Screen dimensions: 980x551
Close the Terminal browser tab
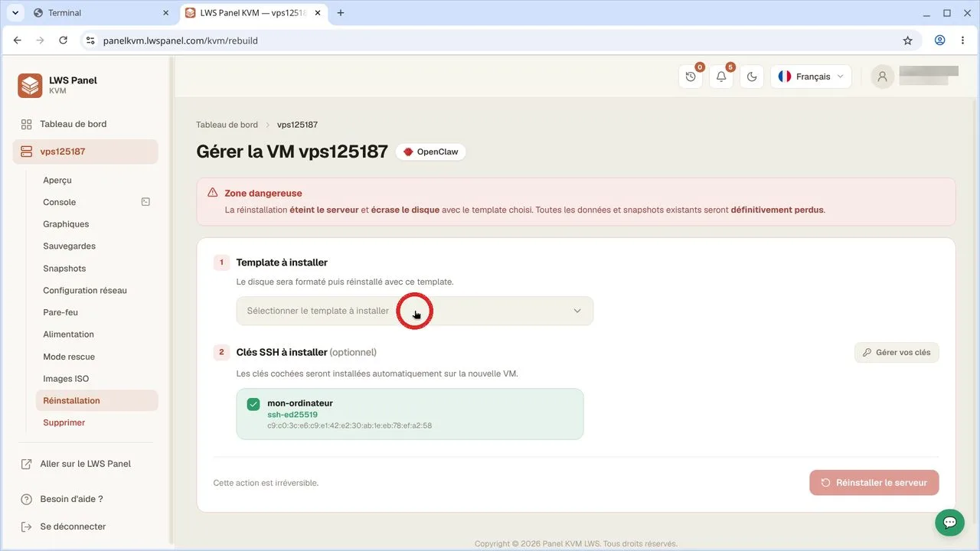166,13
